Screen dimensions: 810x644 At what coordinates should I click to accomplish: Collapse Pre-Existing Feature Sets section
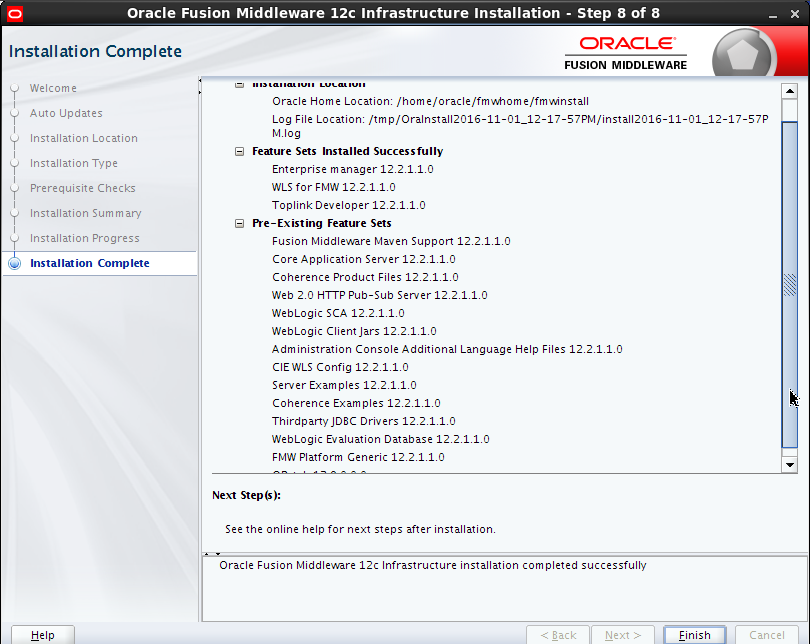click(239, 223)
